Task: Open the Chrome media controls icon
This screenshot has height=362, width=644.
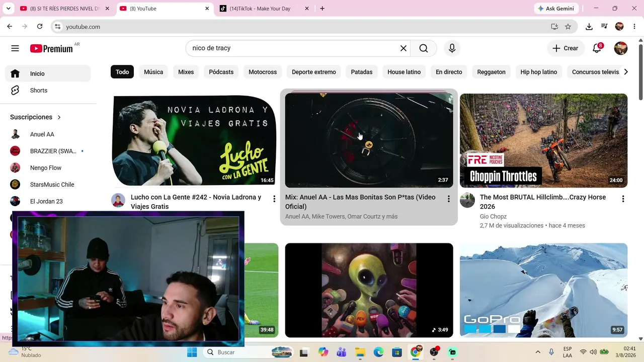Action: pos(604,27)
